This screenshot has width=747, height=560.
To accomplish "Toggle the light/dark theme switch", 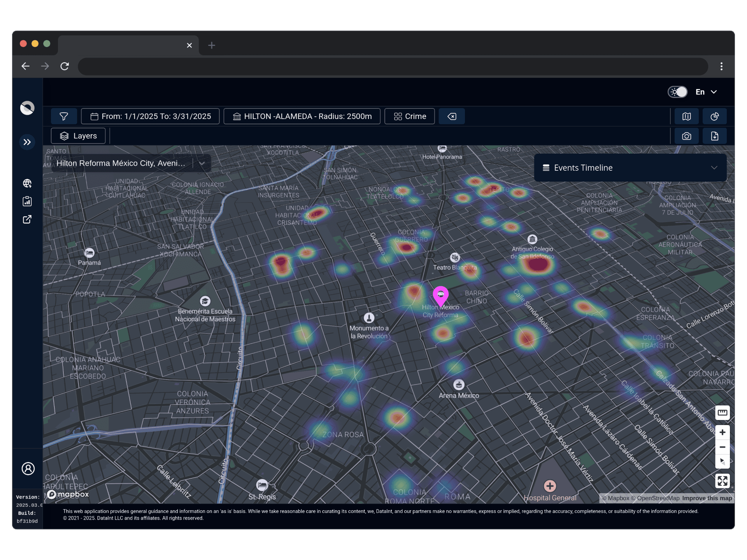I will [678, 92].
